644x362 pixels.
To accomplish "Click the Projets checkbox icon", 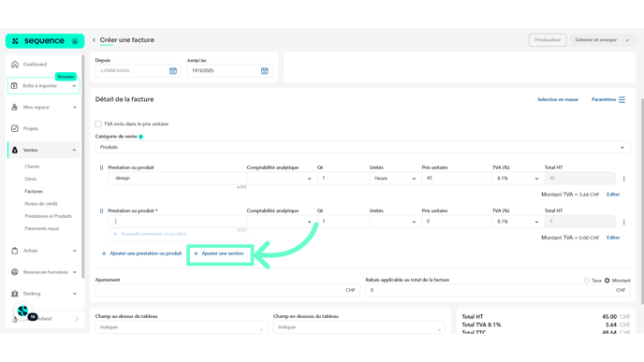I will [x=15, y=128].
